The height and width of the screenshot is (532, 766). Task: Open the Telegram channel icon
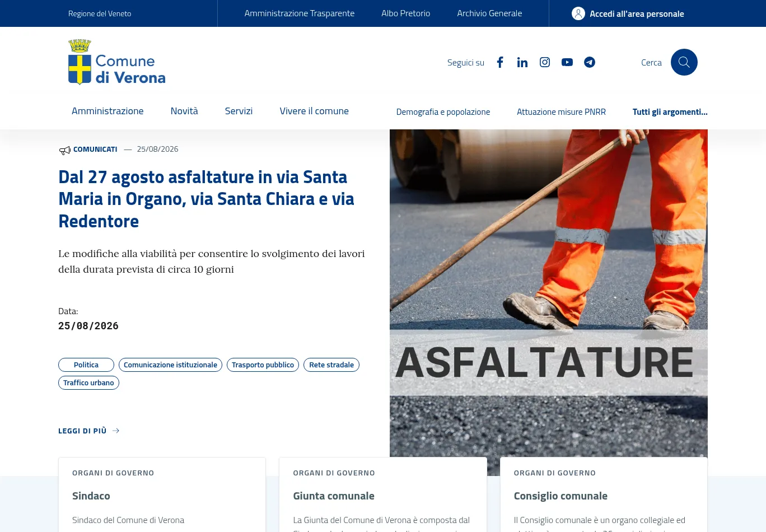(590, 62)
